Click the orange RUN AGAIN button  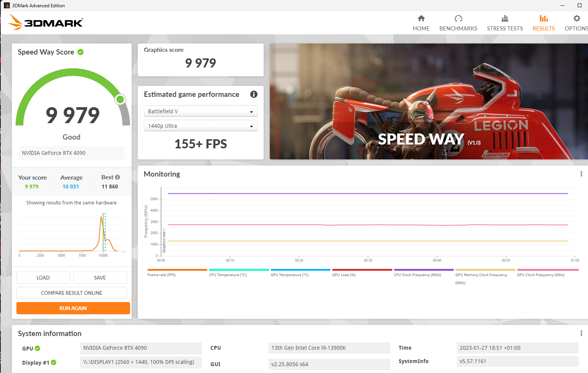73,308
